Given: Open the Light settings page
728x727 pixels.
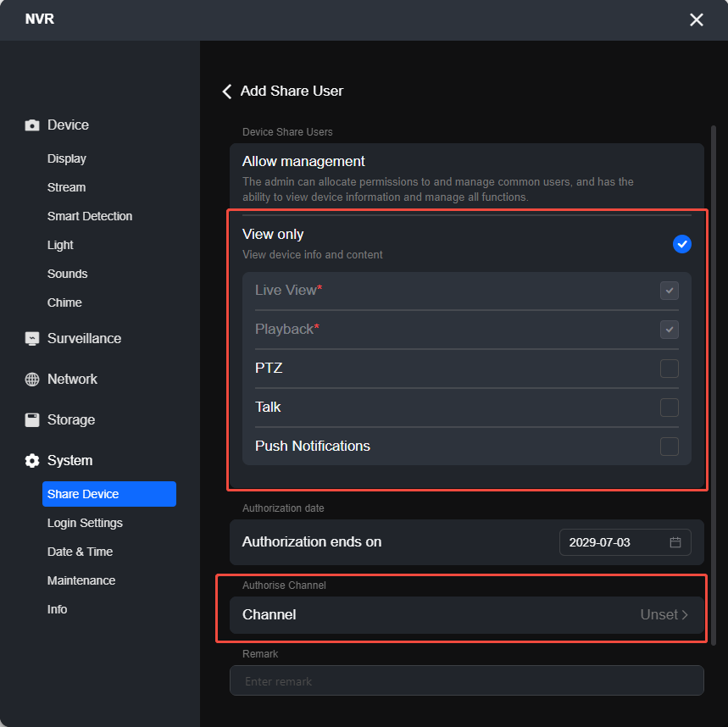Looking at the screenshot, I should 60,245.
